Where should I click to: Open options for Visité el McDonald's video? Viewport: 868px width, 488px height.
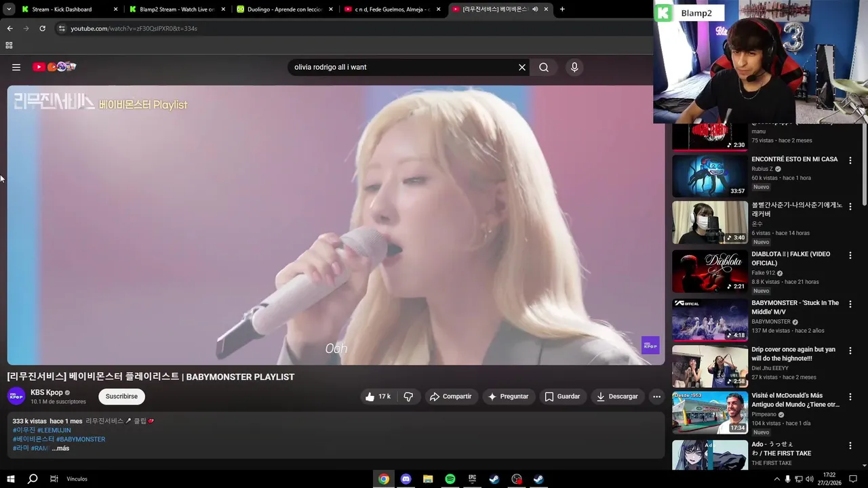[x=850, y=396]
